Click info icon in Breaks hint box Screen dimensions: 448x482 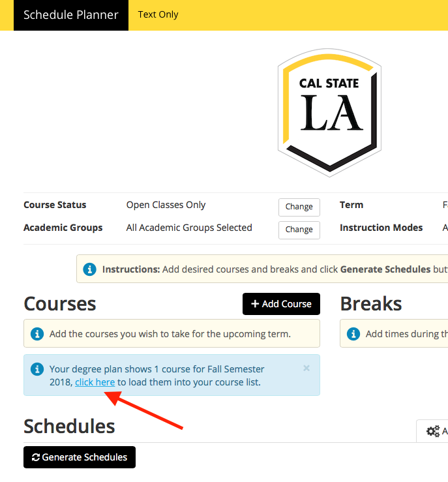[x=353, y=333]
